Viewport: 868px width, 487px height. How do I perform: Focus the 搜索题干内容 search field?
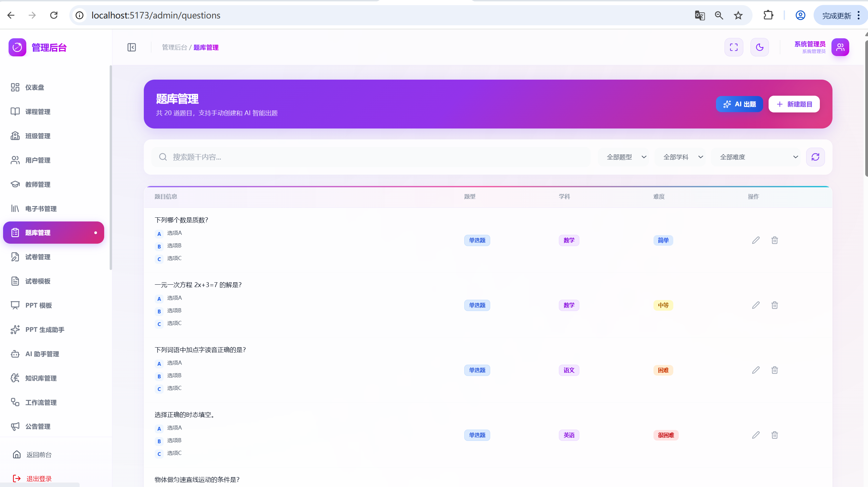371,157
